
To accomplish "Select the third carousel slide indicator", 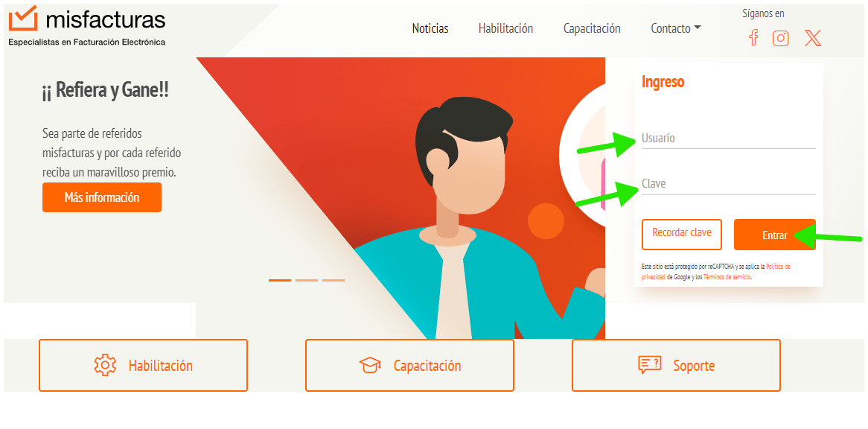I will (x=334, y=280).
